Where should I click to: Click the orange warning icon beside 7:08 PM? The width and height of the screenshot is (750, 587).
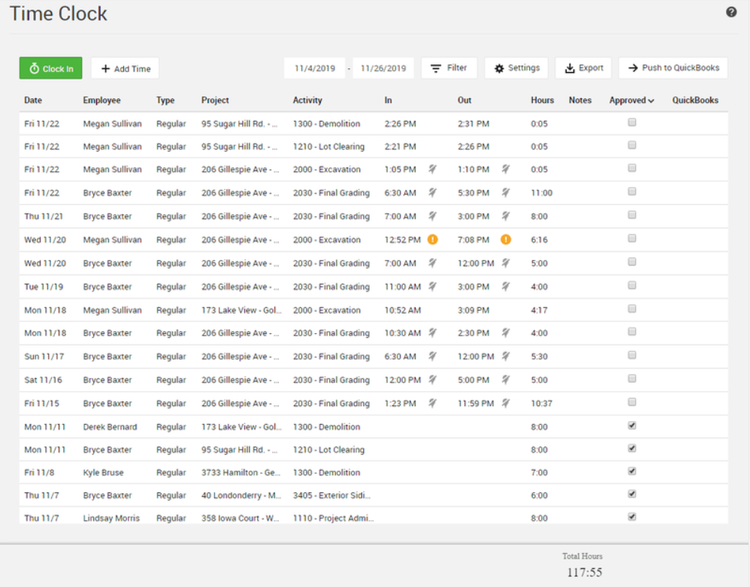tap(506, 240)
